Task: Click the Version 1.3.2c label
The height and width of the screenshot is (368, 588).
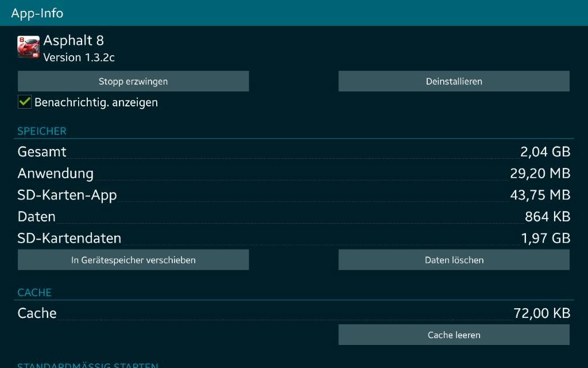Action: coord(79,57)
